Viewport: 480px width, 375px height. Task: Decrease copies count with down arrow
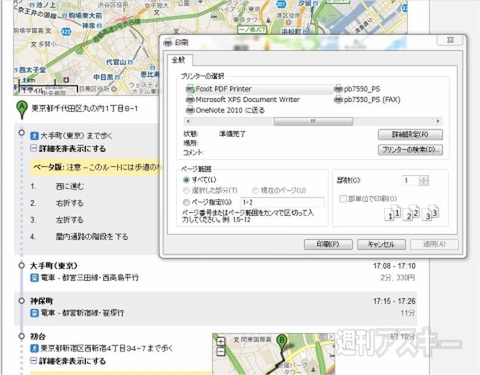click(424, 183)
